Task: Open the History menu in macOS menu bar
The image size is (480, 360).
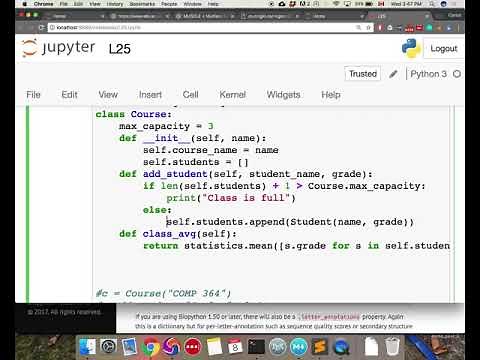Action: pos(115,4)
